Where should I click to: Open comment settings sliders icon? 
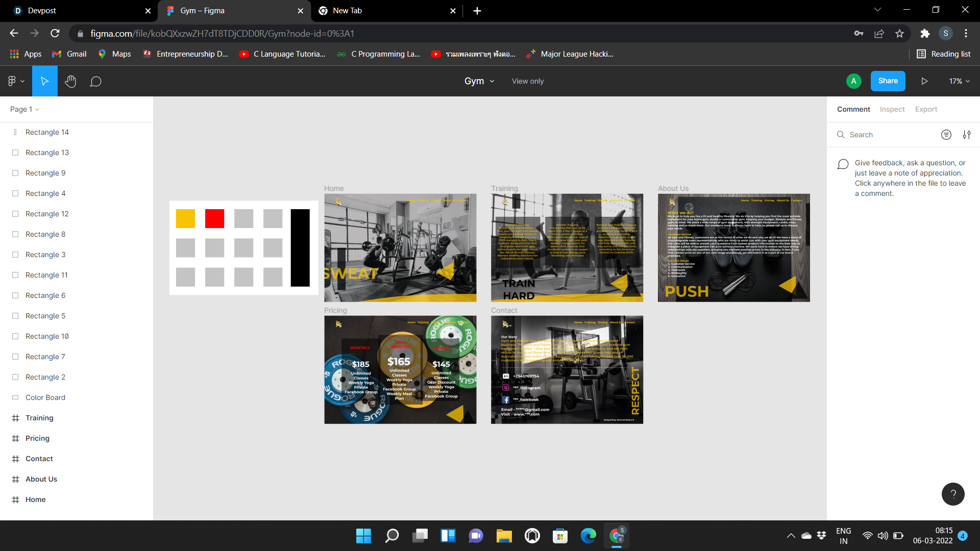tap(967, 135)
